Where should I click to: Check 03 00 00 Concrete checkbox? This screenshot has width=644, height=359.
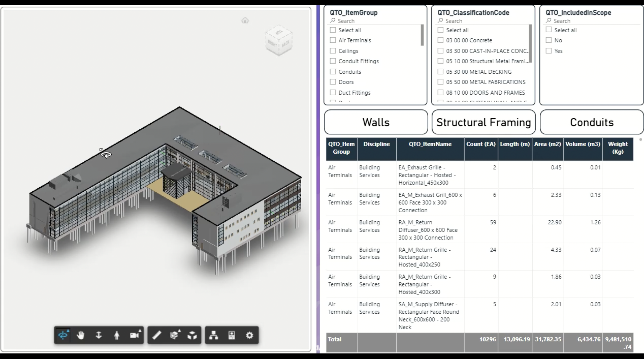pyautogui.click(x=440, y=40)
